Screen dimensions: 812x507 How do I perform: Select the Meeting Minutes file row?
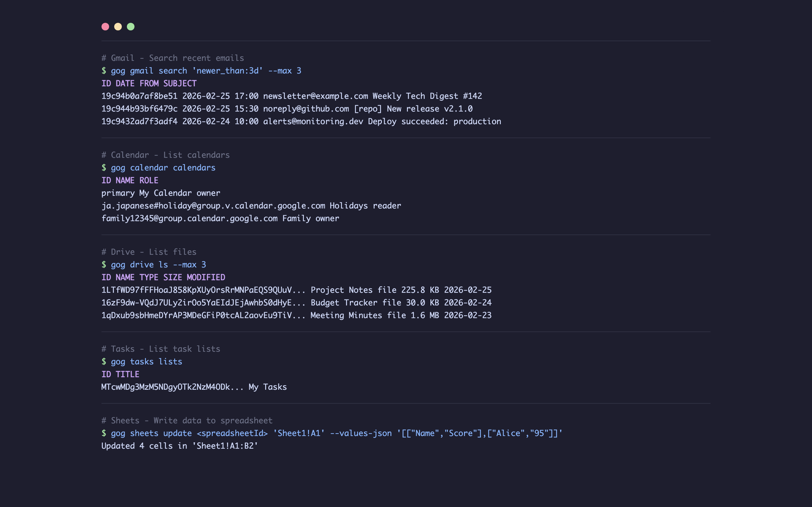tap(296, 315)
